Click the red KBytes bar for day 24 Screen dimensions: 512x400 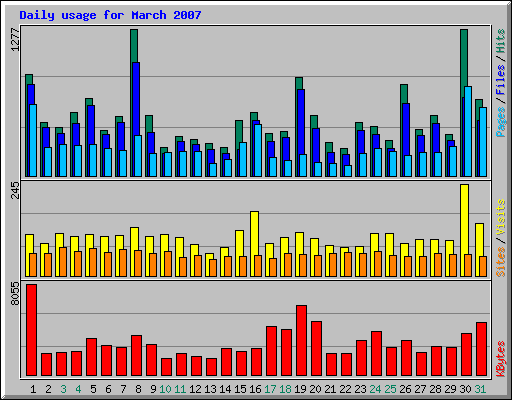pyautogui.click(x=377, y=353)
